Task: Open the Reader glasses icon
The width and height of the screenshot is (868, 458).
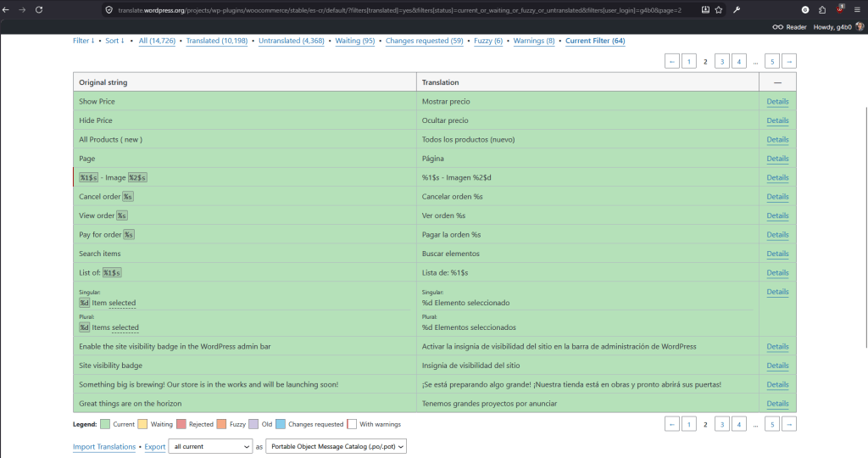Action: [x=778, y=27]
